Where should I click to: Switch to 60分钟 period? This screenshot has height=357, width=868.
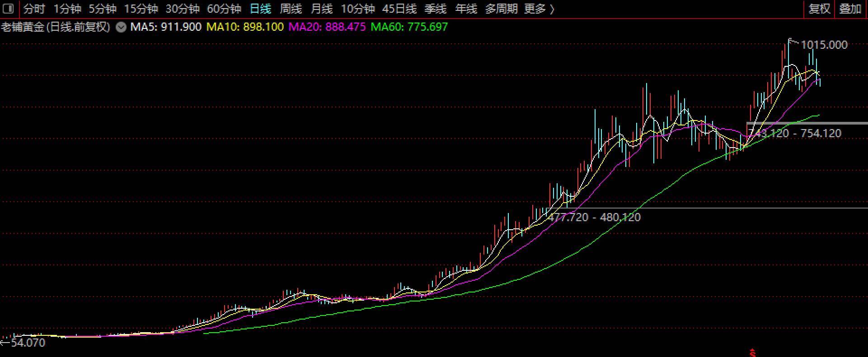coord(224,9)
